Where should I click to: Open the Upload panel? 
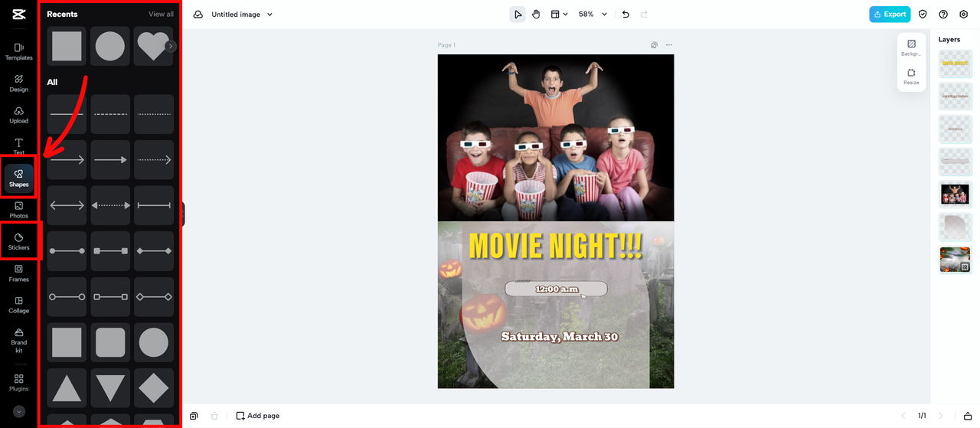click(x=18, y=115)
